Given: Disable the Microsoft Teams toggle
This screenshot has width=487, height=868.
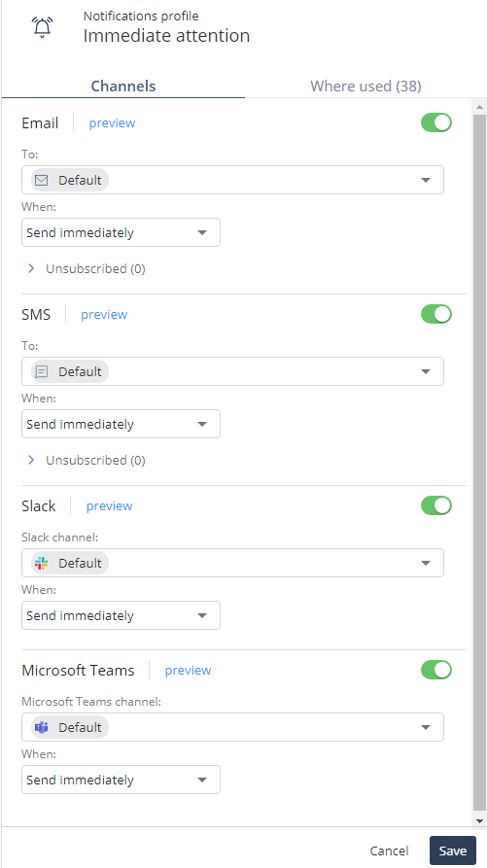Looking at the screenshot, I should coord(436,670).
